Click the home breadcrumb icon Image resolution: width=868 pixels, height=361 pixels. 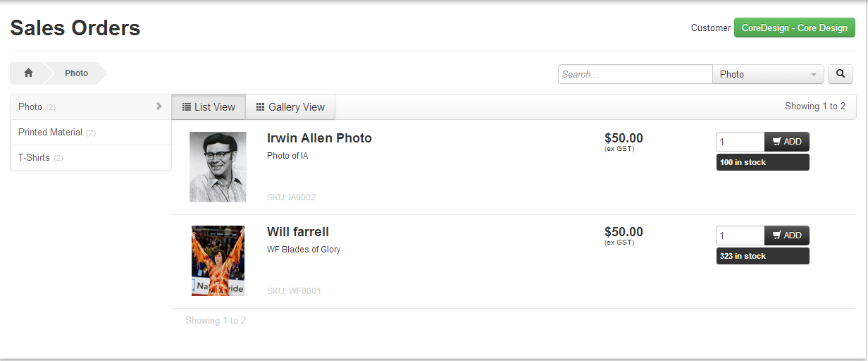tap(28, 73)
